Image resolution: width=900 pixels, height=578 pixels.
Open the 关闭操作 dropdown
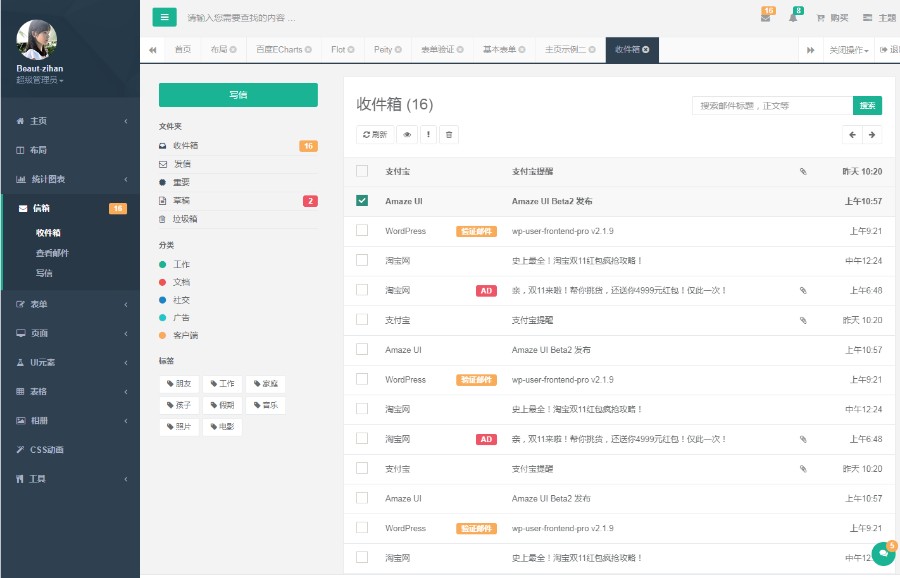848,50
